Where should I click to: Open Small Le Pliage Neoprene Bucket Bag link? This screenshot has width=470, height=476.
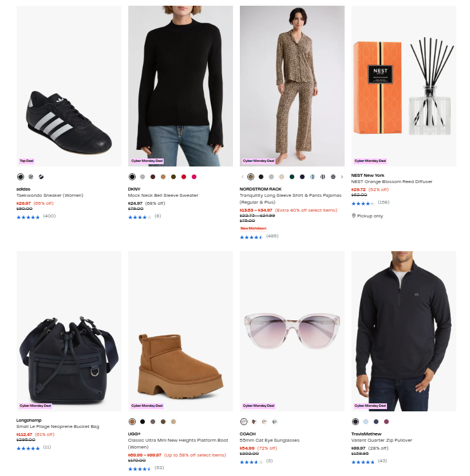coord(58,427)
